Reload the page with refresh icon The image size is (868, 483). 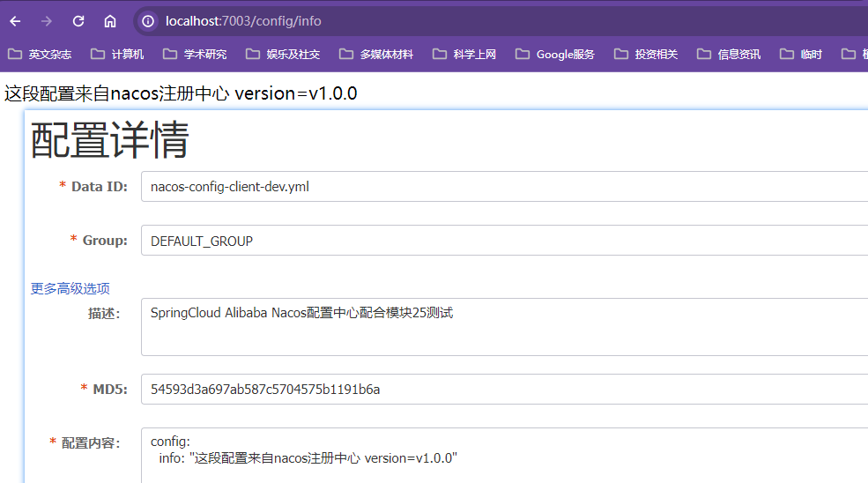click(x=78, y=21)
